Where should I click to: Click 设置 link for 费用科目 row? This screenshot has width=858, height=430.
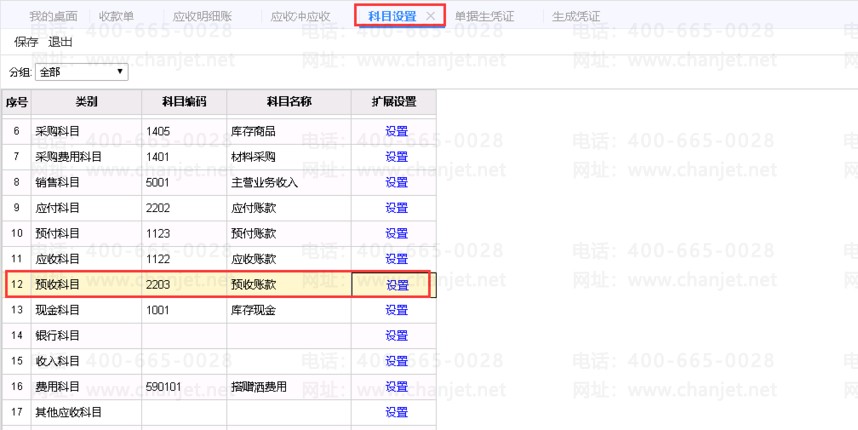(397, 387)
